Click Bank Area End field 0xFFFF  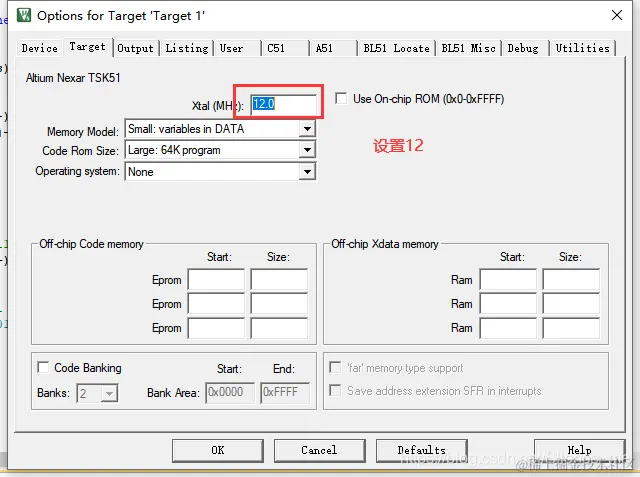285,393
